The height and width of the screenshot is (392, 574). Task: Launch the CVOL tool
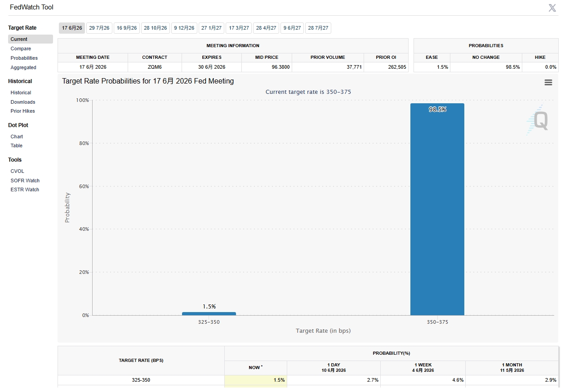pyautogui.click(x=18, y=171)
